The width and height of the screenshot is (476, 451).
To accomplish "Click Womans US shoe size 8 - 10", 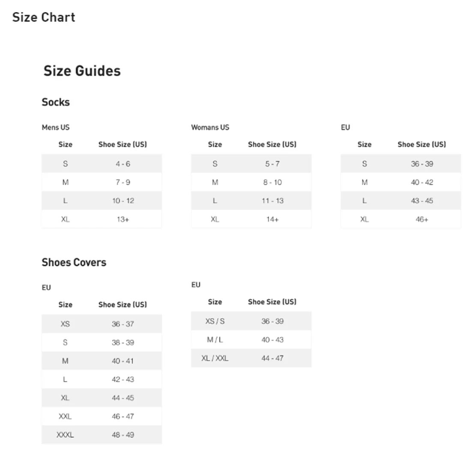I will click(272, 182).
